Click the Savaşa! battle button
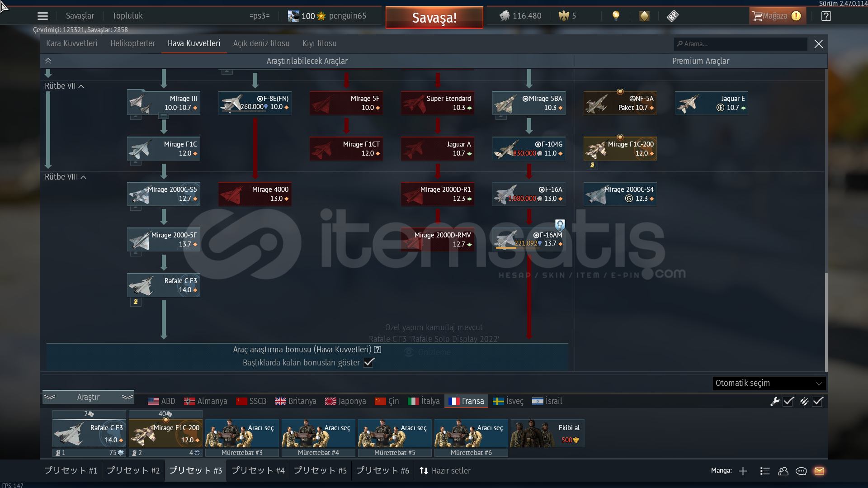This screenshot has height=488, width=868. tap(434, 18)
